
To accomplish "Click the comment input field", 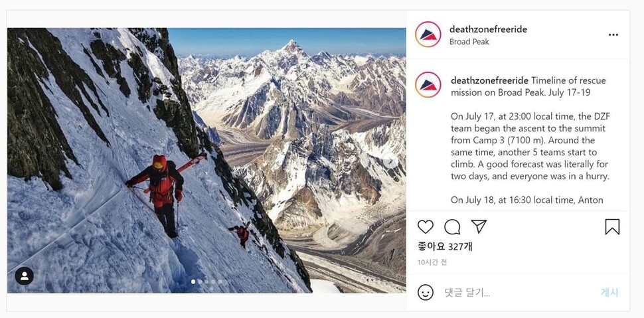I will point(517,293).
